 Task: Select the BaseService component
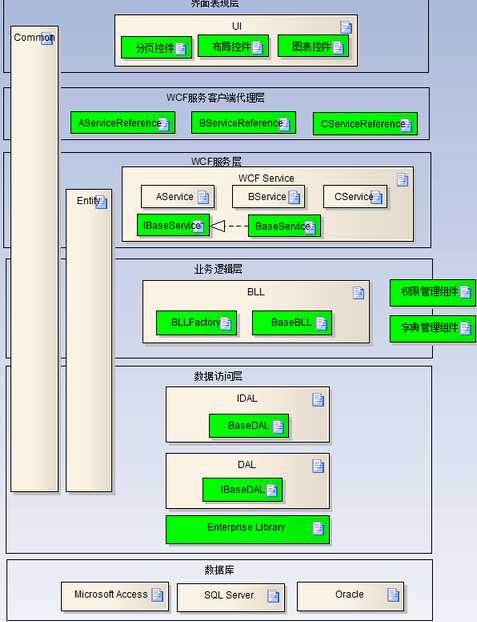(284, 226)
